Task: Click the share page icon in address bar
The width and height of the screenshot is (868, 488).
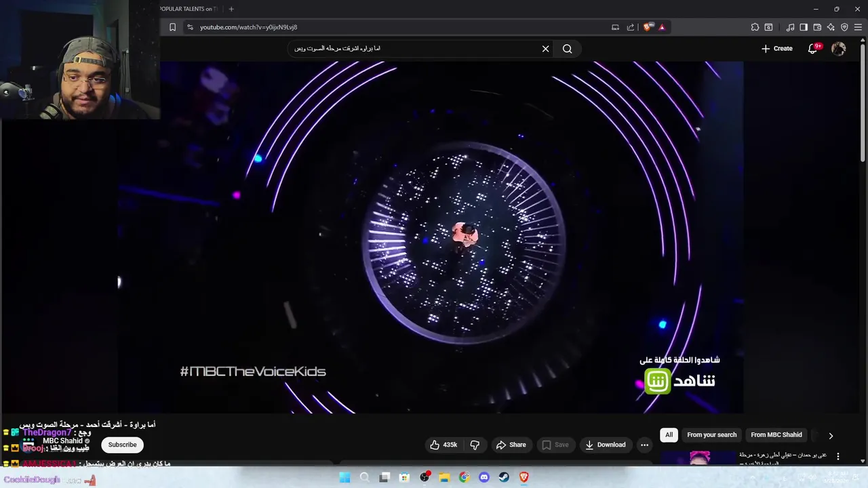Action: pyautogui.click(x=631, y=27)
